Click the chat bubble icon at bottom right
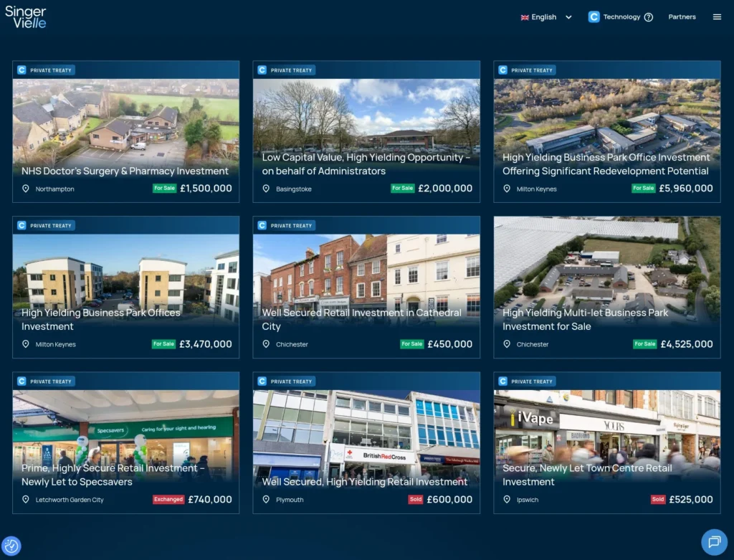 pos(714,543)
